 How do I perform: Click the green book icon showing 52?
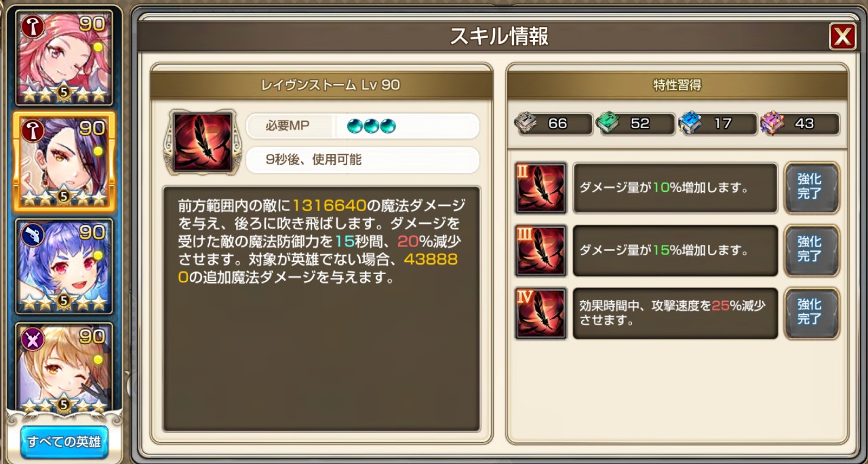click(x=608, y=123)
